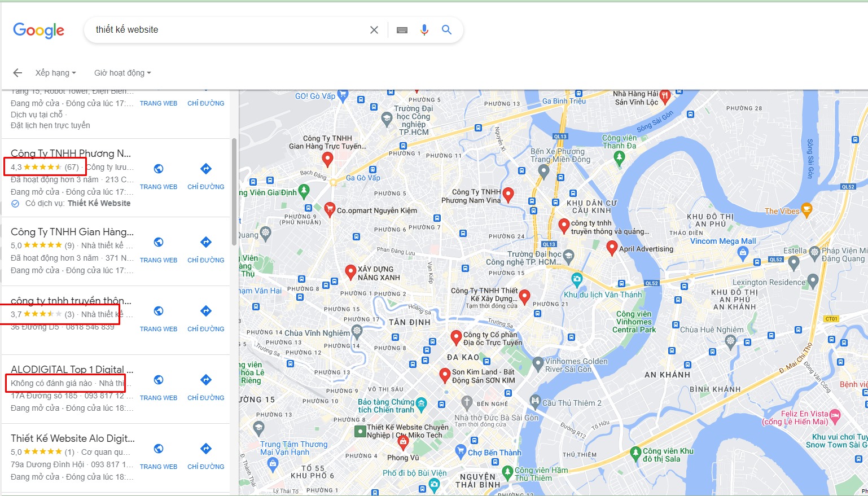The image size is (868, 496).
Task: Focus the search field containing thiết kế website
Action: [x=226, y=30]
